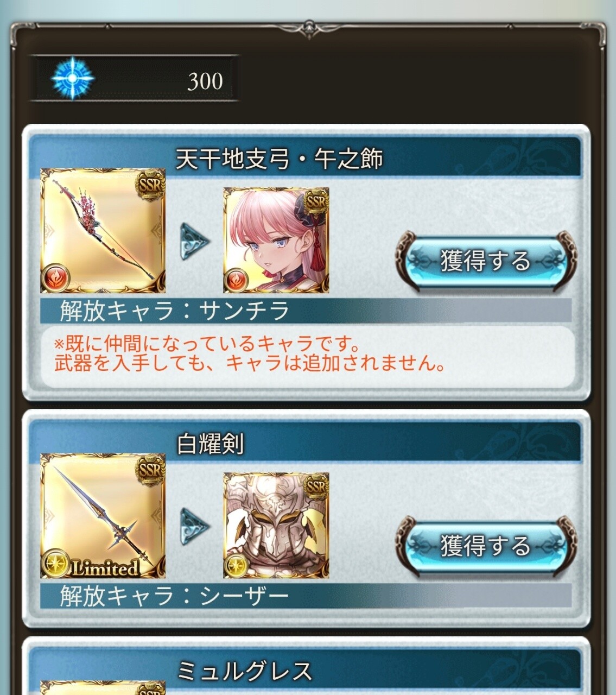This screenshot has width=616, height=695.
Task: Click the 300 spark count field
Action: pos(134,79)
